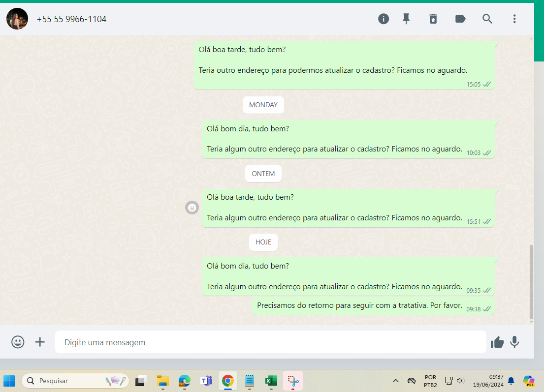Switch keyboard language POR PTB2
Image resolution: width=544 pixels, height=392 pixels.
431,381
